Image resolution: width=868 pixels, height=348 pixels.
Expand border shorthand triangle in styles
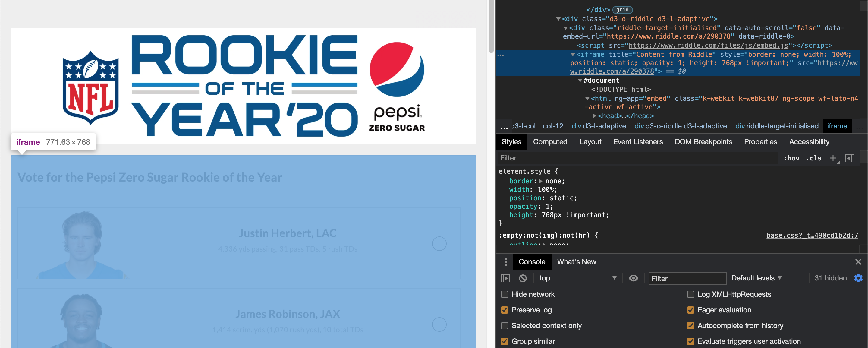click(x=541, y=182)
